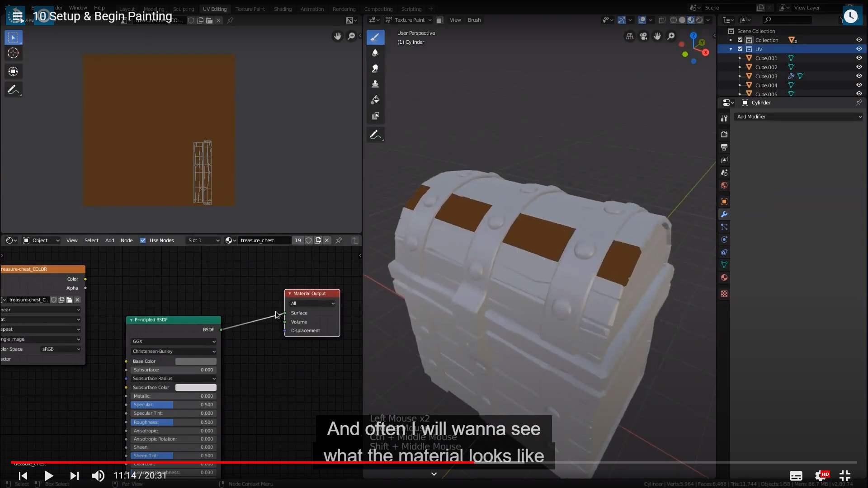Open the Add menu in node editor
The width and height of the screenshot is (868, 488).
pos(109,240)
